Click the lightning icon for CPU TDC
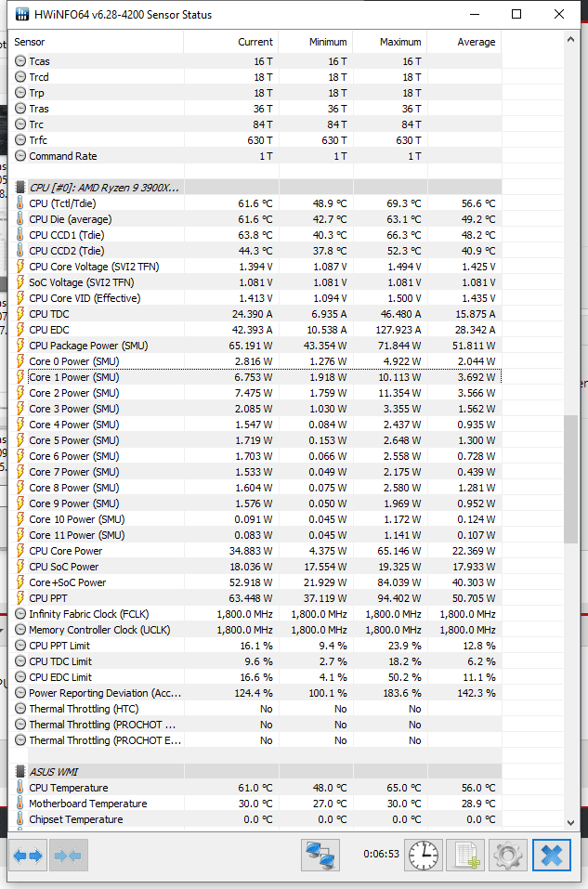This screenshot has width=588, height=889. tap(20, 314)
